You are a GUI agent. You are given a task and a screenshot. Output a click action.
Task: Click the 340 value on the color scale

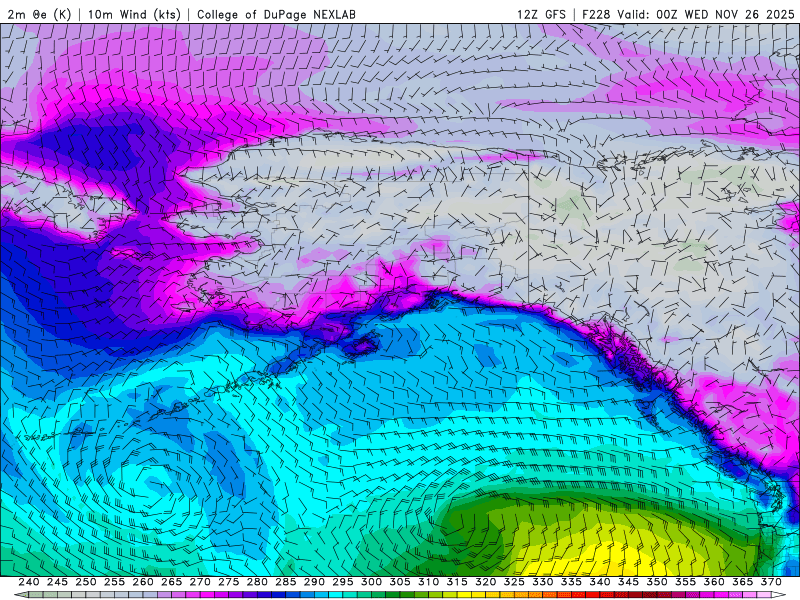tap(600, 582)
